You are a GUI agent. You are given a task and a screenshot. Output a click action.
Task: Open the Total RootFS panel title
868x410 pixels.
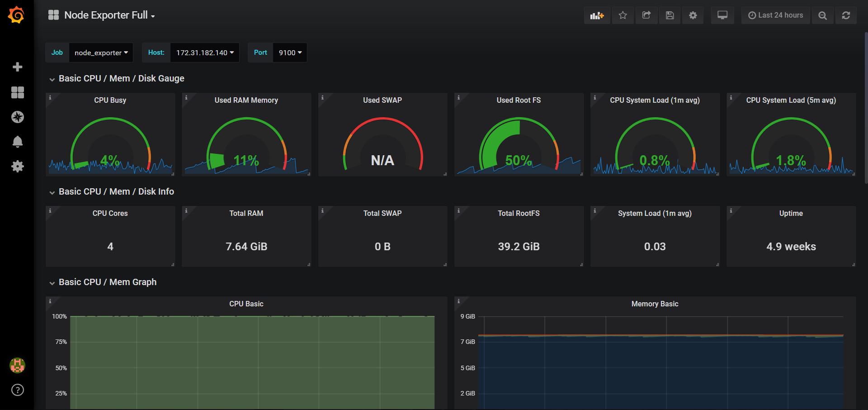click(x=519, y=213)
